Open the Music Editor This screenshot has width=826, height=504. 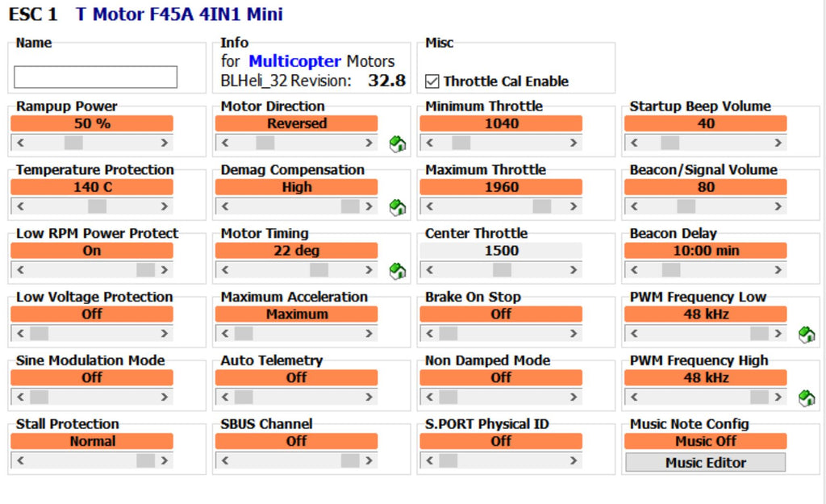pyautogui.click(x=705, y=463)
